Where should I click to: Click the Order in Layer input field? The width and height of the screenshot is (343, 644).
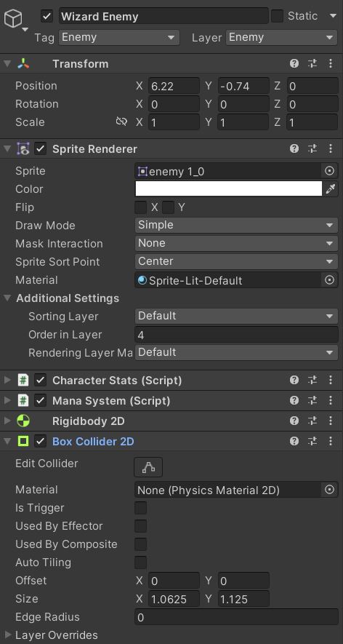click(236, 335)
